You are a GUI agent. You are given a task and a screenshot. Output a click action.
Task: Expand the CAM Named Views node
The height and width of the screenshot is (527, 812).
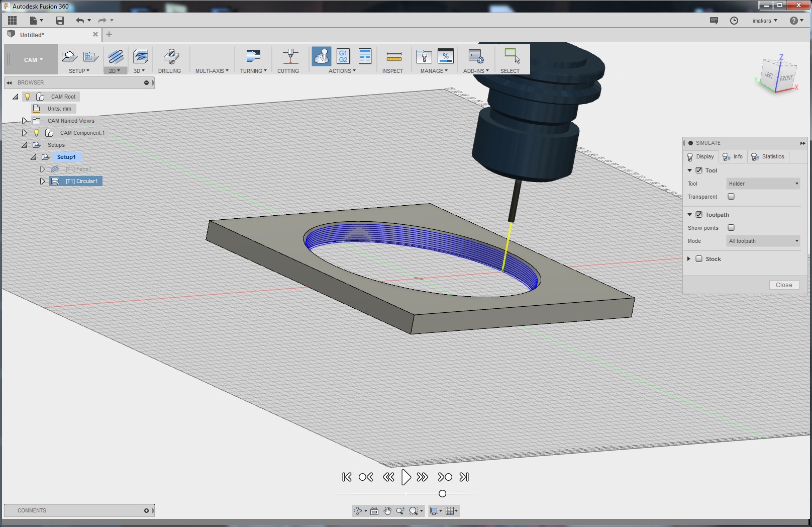coord(24,121)
